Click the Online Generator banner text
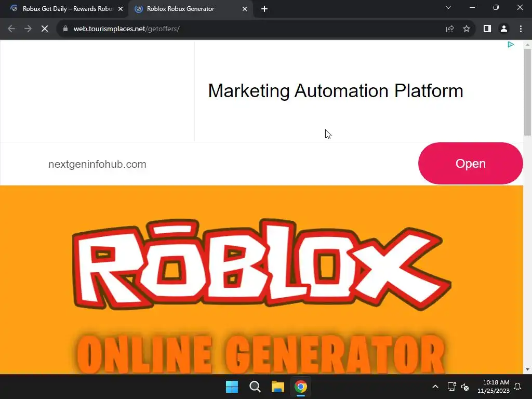 click(261, 354)
